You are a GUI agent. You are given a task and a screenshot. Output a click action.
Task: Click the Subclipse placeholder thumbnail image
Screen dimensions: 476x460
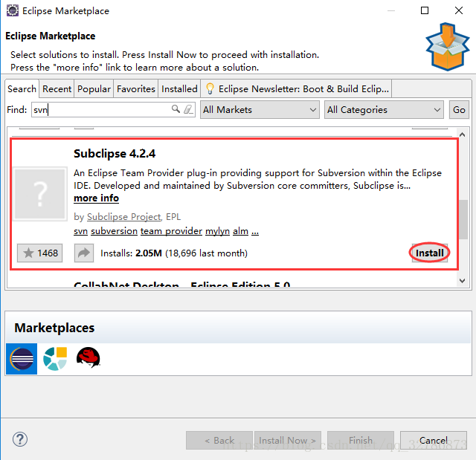point(40,193)
